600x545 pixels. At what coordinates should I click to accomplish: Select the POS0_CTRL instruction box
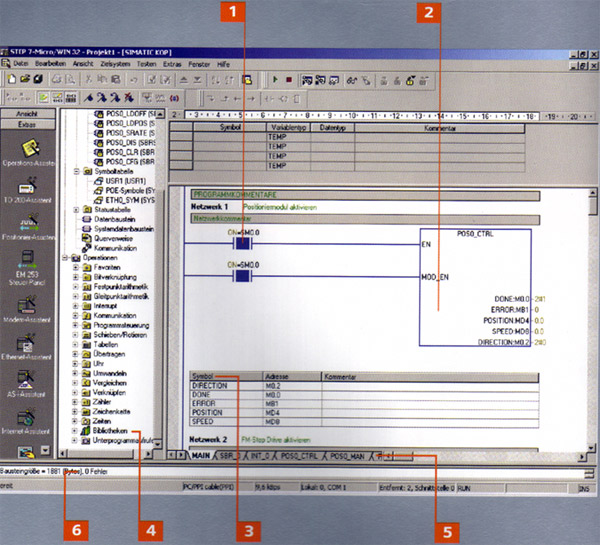point(475,288)
